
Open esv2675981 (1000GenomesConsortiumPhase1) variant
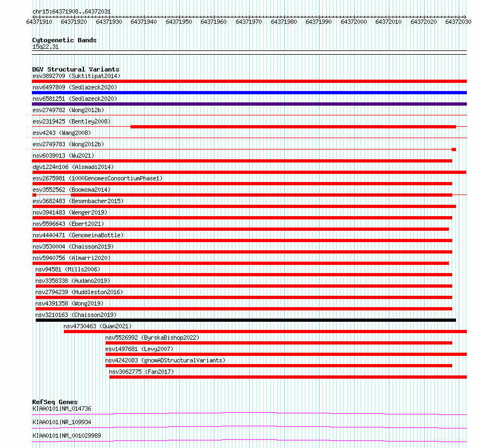[97, 178]
